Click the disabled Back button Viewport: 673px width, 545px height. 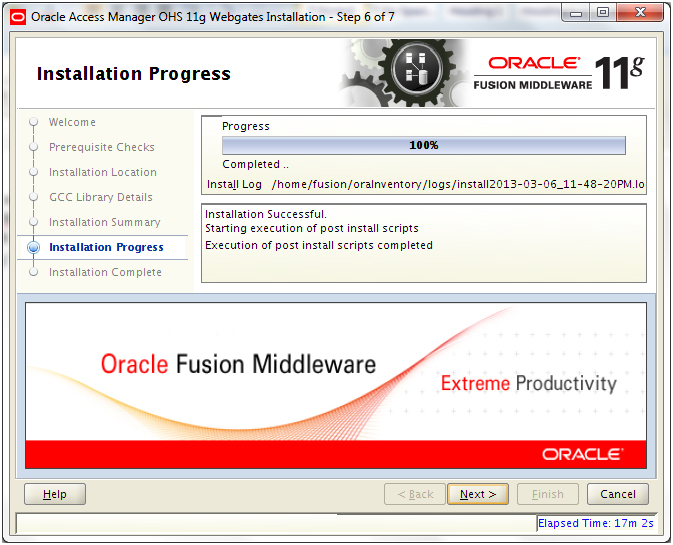(415, 494)
